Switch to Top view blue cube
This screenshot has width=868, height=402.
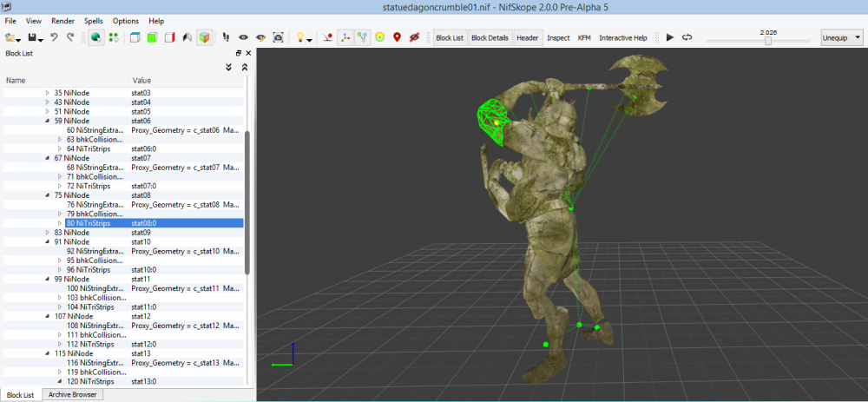coord(135,37)
